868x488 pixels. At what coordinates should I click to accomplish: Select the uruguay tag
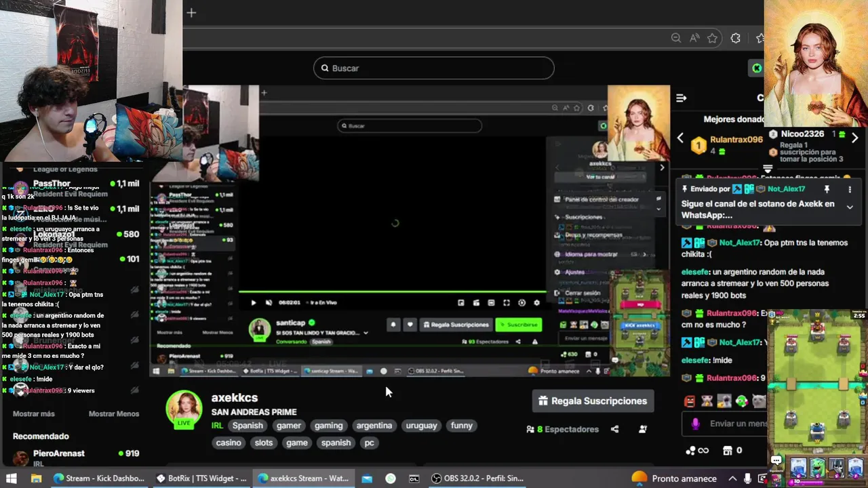click(421, 426)
